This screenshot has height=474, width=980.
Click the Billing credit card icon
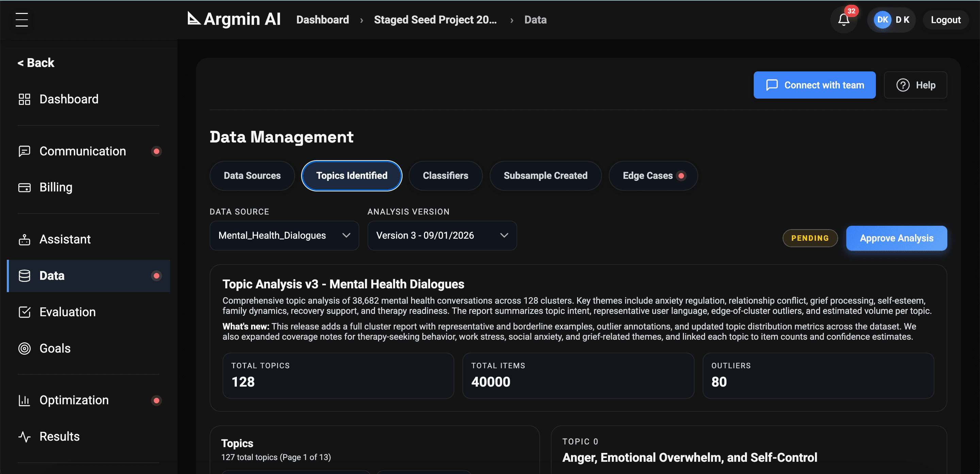tap(24, 187)
